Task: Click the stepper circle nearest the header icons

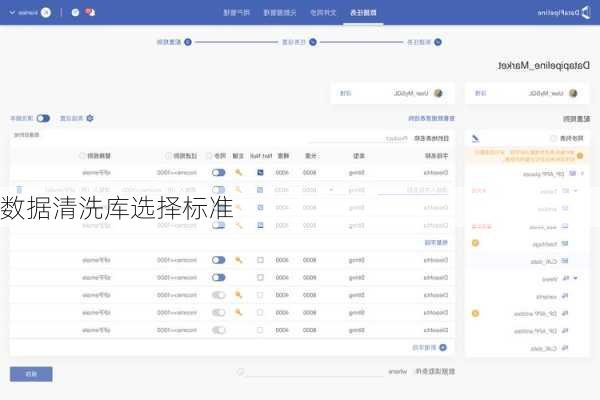Action: (188, 42)
